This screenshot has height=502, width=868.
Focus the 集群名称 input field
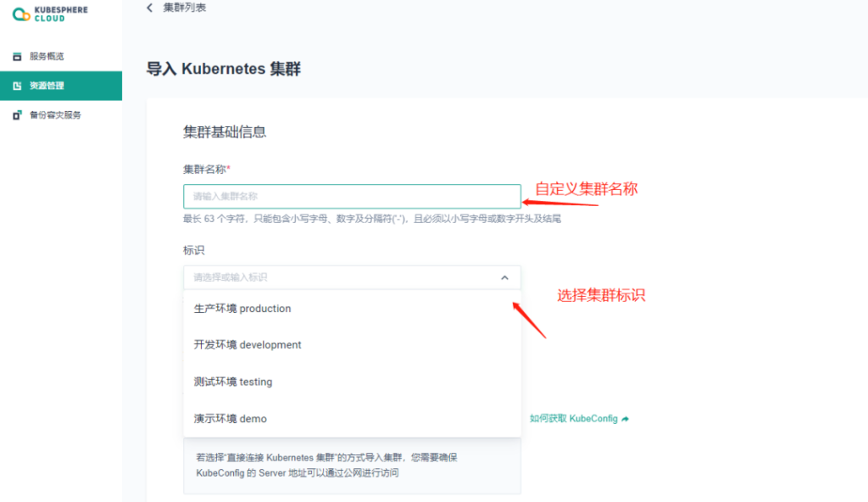point(352,196)
